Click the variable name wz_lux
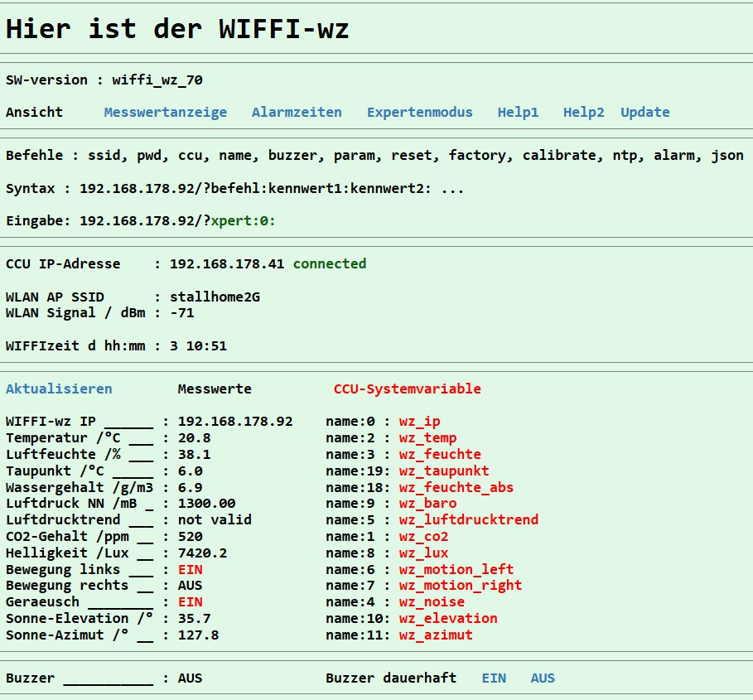The image size is (753, 700). [423, 553]
